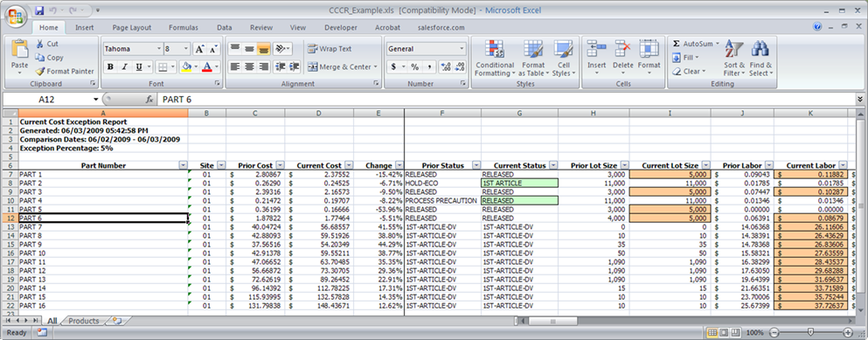Screen dimensions: 868x340
Task: Decrease decimal places
Action: pos(460,67)
